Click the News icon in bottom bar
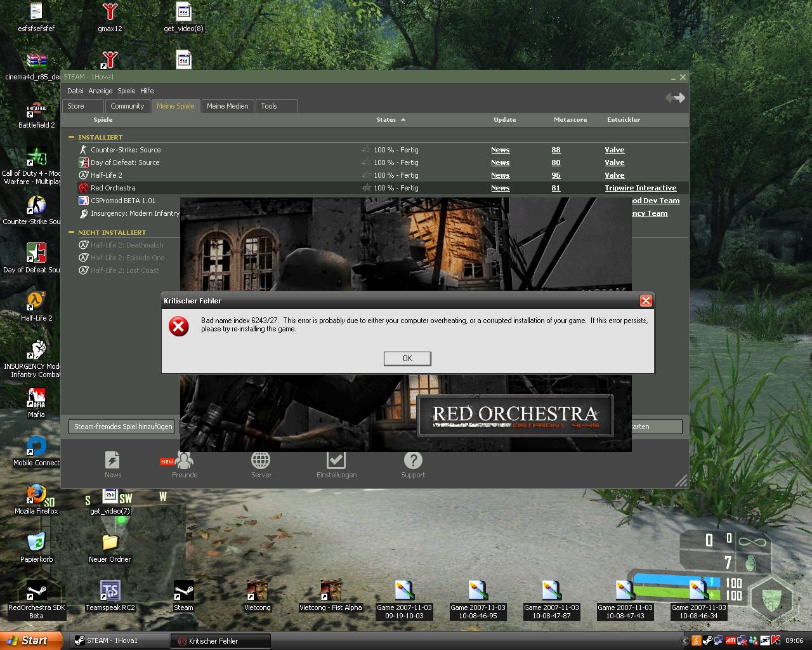The height and width of the screenshot is (650, 812). (x=112, y=460)
